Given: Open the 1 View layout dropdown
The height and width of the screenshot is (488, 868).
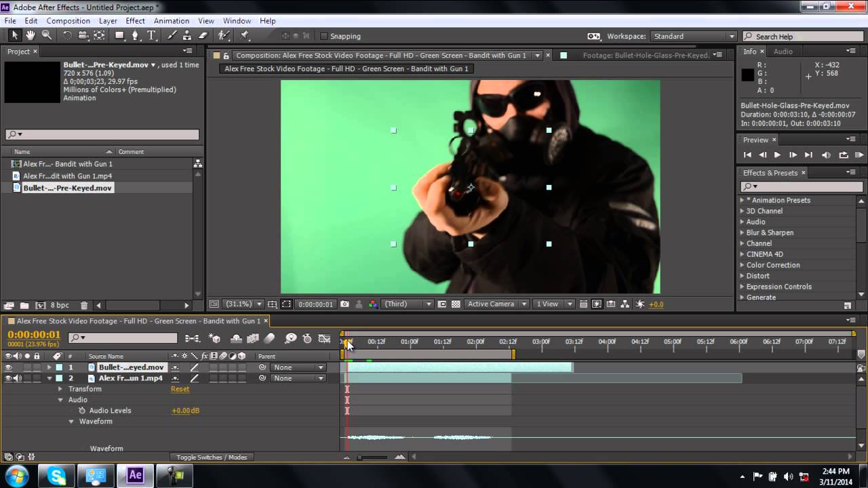Looking at the screenshot, I should [x=554, y=304].
